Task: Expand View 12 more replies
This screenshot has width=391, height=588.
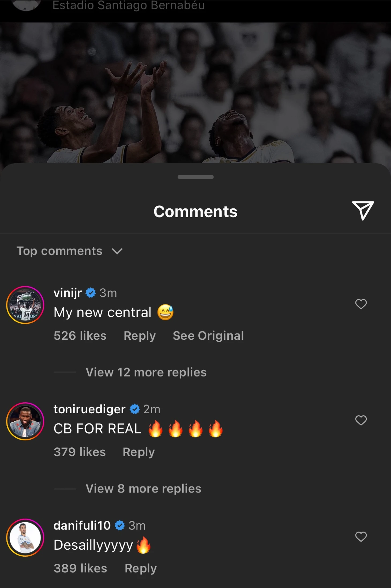Action: pyautogui.click(x=146, y=372)
